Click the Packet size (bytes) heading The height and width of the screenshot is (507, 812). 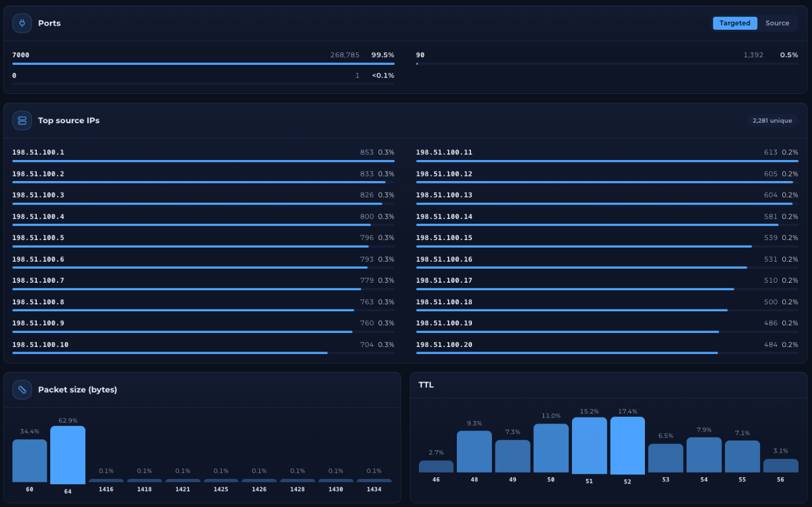(78, 390)
